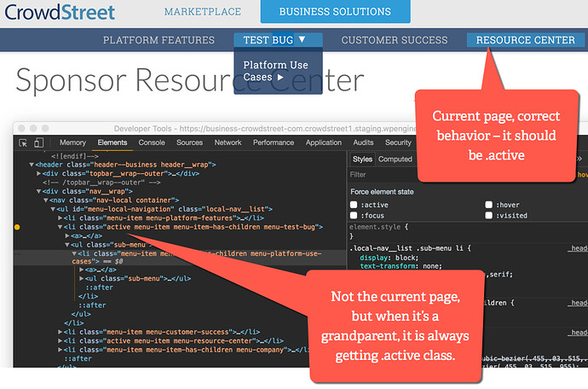Expand the menu-company li node
588x389 pixels.
coord(60,350)
